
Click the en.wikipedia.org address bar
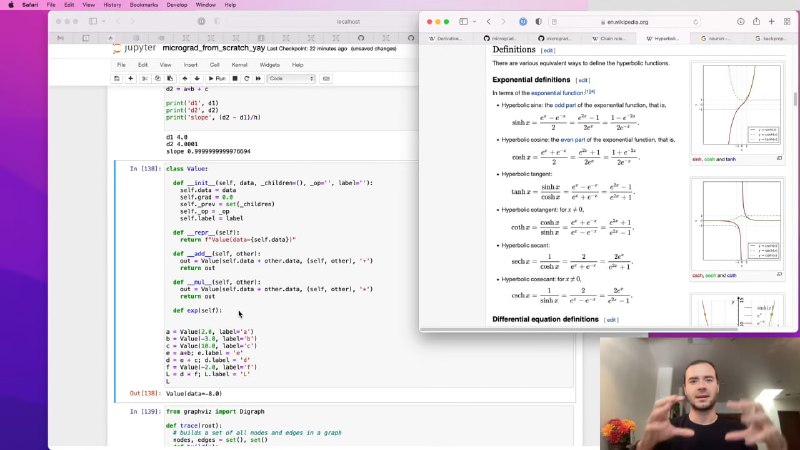624,22
